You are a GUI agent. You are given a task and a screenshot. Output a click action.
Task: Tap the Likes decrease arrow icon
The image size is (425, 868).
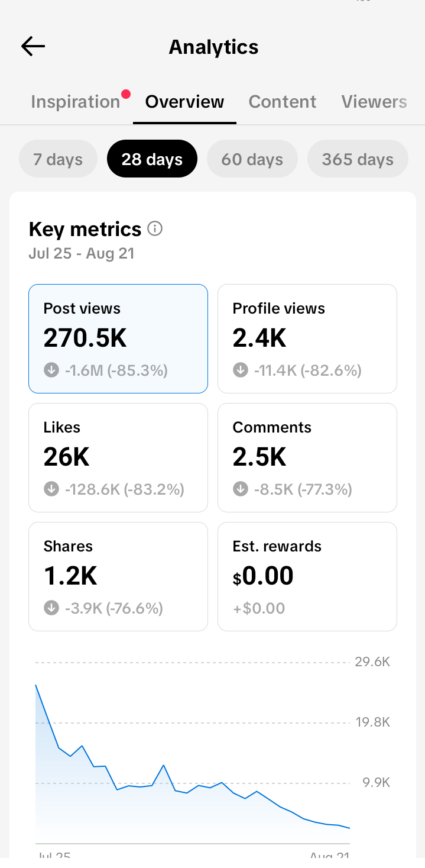(x=51, y=489)
